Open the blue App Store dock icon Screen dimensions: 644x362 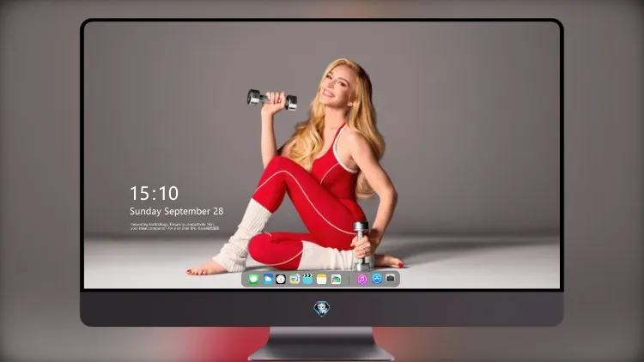377,279
